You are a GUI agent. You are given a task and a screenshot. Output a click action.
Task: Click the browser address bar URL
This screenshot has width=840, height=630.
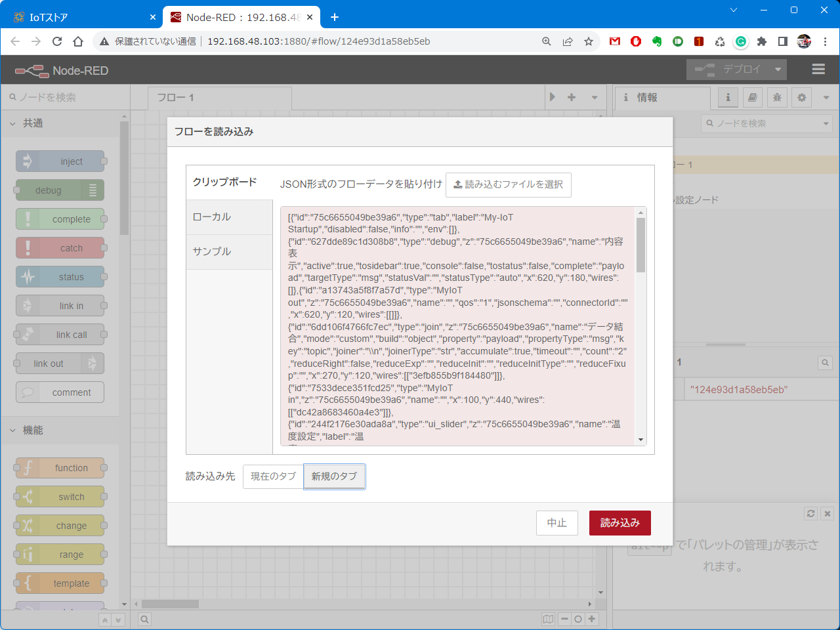click(319, 41)
